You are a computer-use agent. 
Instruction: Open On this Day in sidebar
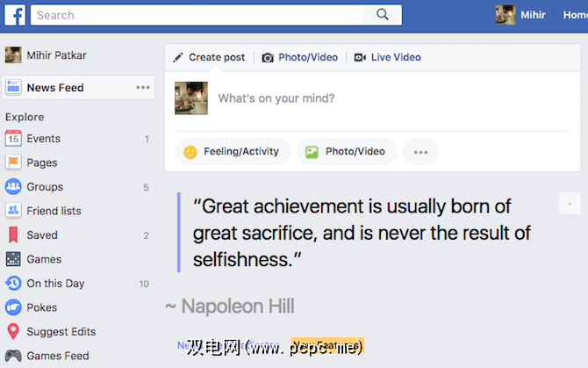click(x=55, y=283)
